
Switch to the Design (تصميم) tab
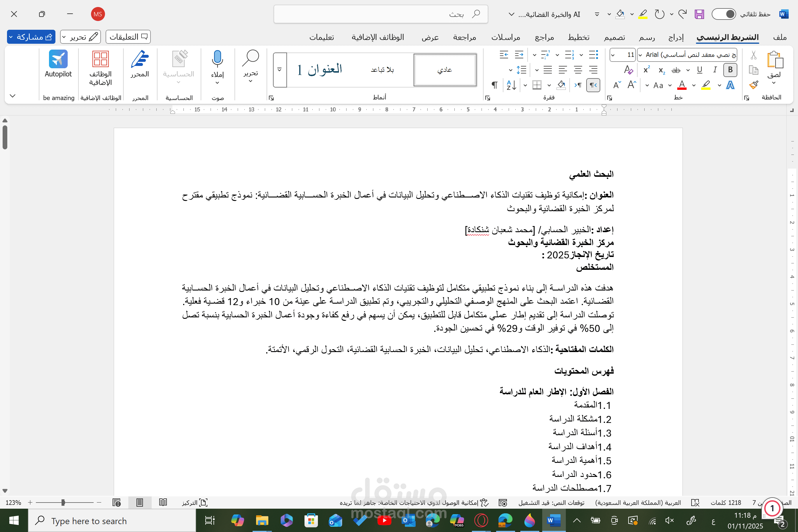(614, 37)
